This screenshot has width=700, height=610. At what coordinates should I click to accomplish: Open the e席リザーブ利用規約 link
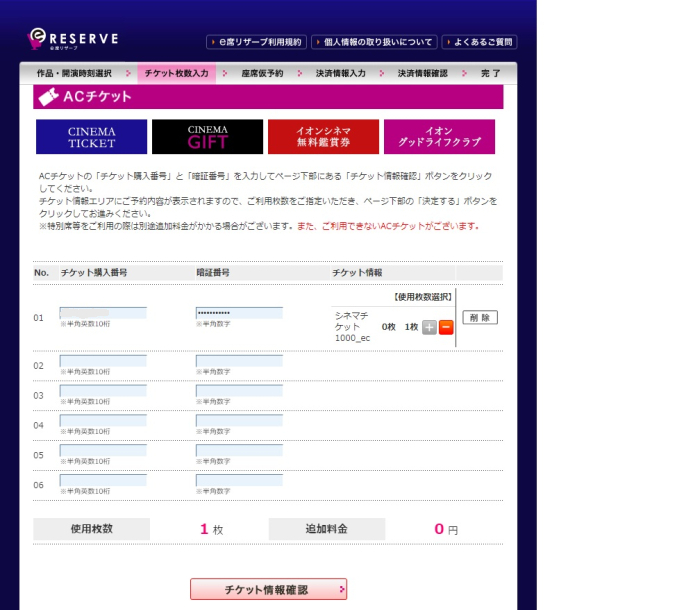coord(255,42)
